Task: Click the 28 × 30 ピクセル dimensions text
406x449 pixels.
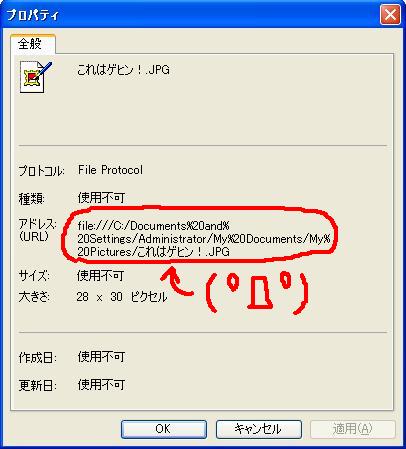Action: pyautogui.click(x=122, y=297)
